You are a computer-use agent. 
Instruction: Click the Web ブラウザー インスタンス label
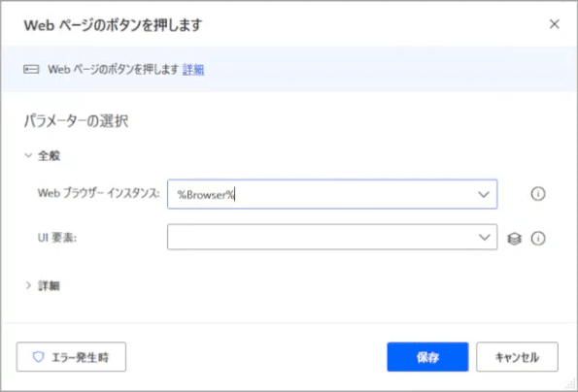pos(98,193)
